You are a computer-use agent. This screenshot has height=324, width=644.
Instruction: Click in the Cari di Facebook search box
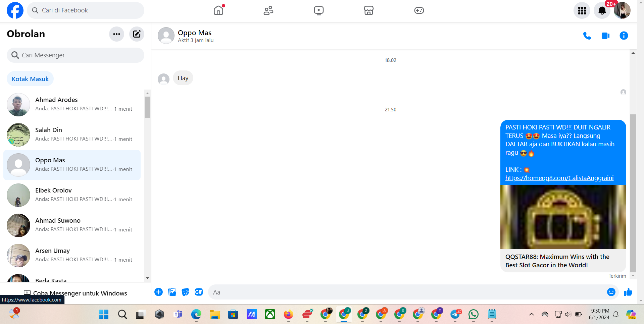pos(86,10)
